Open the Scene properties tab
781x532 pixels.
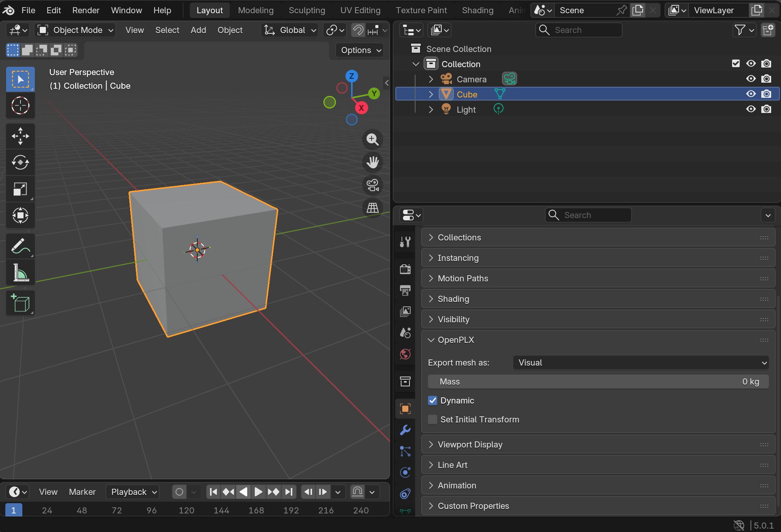[x=405, y=333]
